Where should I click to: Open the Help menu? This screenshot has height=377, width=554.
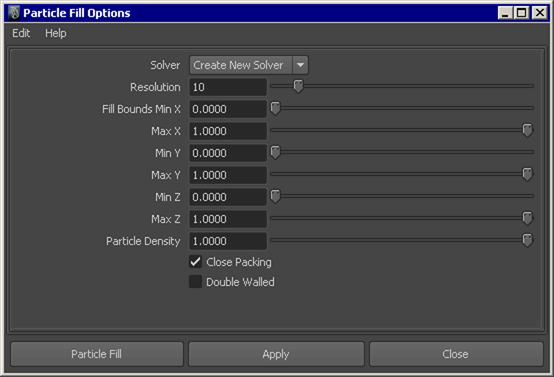point(55,33)
